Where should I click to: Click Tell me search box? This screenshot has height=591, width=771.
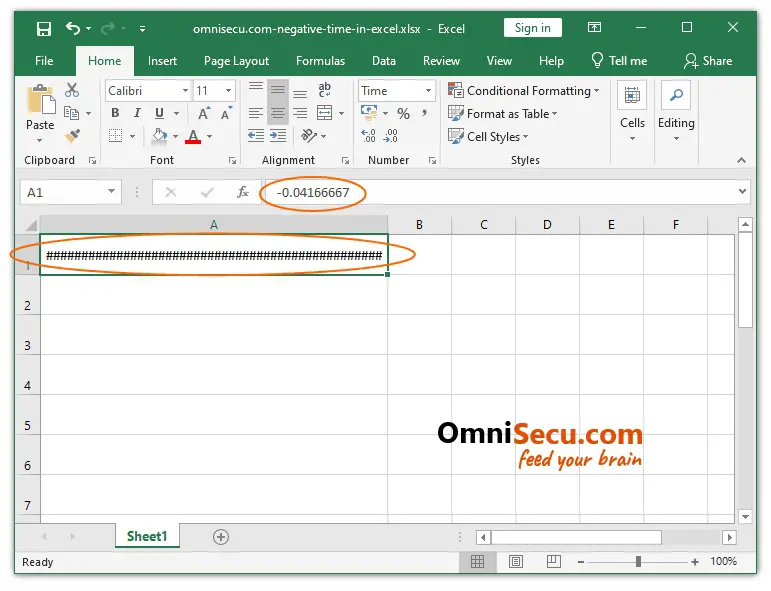click(x=619, y=60)
